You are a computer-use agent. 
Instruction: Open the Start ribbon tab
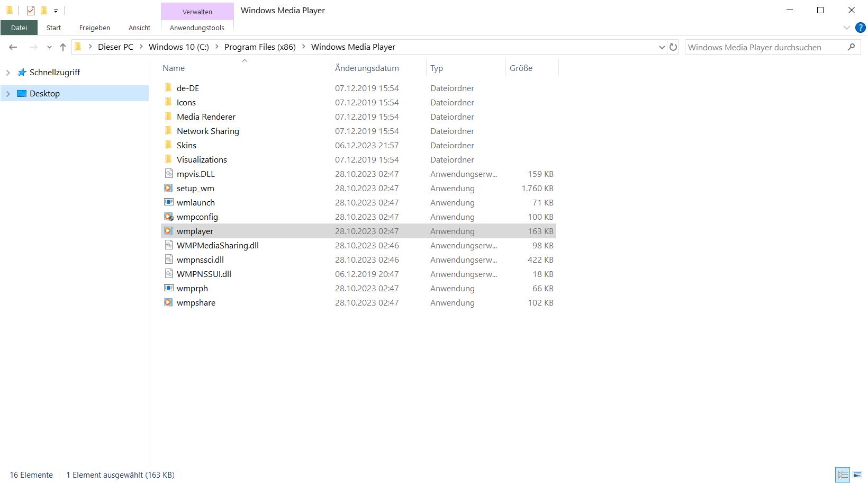(x=53, y=28)
